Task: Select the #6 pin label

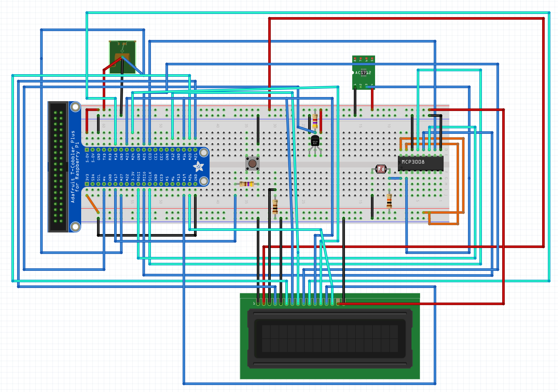Action: coord(172,179)
